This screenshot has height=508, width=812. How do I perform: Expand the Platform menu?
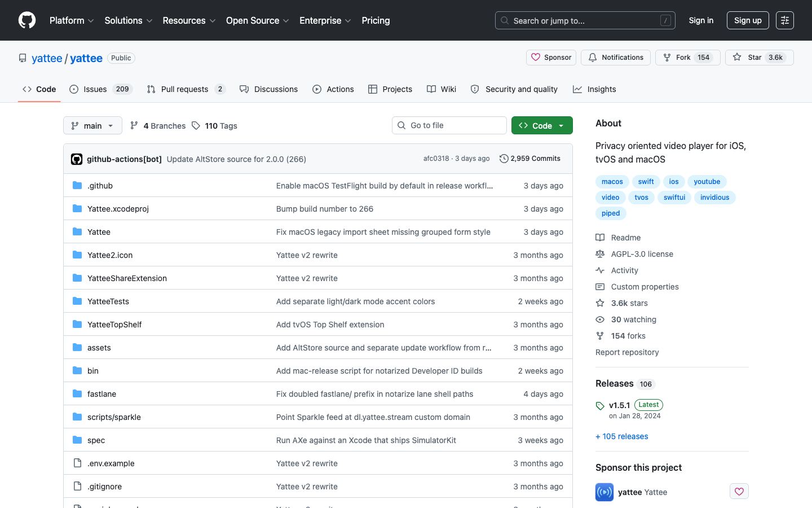click(72, 20)
